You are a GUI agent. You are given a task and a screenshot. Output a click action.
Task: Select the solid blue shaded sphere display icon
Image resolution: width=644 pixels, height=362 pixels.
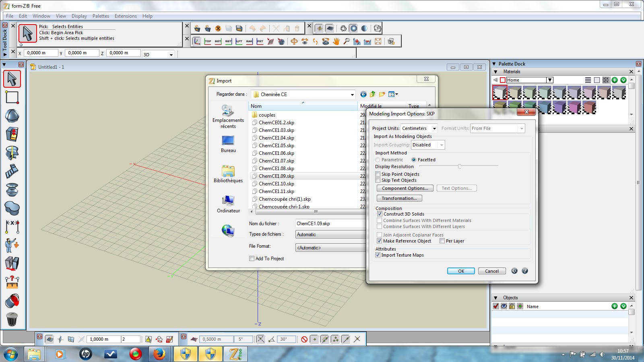[x=353, y=29]
